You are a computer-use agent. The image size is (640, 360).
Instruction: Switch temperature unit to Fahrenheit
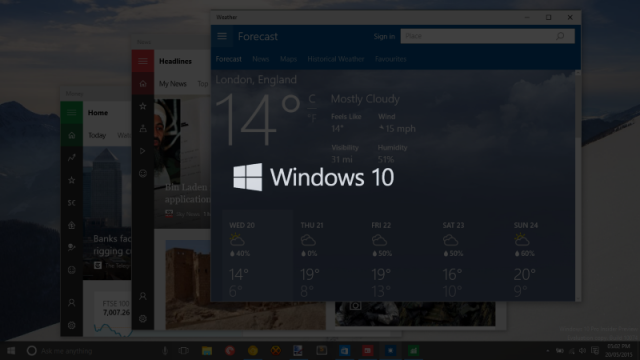click(312, 118)
